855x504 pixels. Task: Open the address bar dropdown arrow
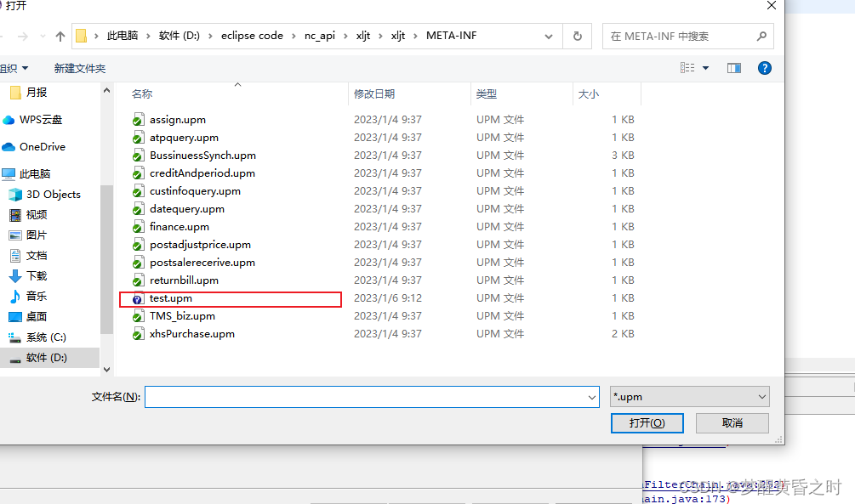[x=548, y=36]
